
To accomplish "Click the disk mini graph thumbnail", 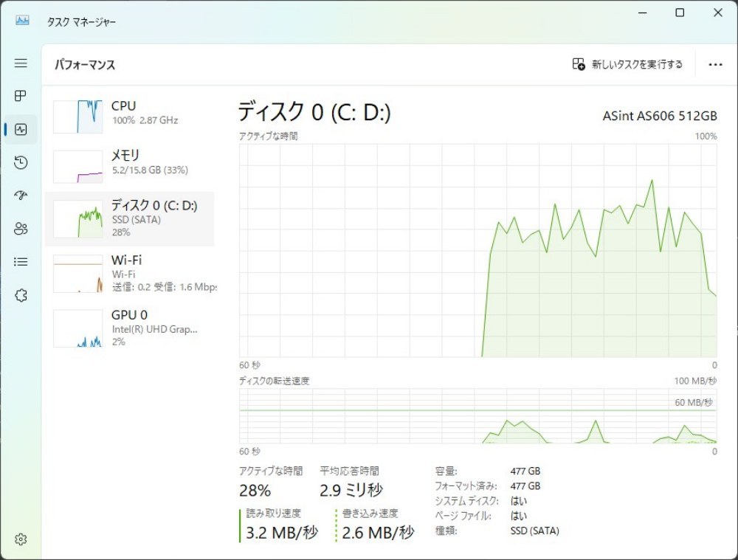I will tap(78, 219).
